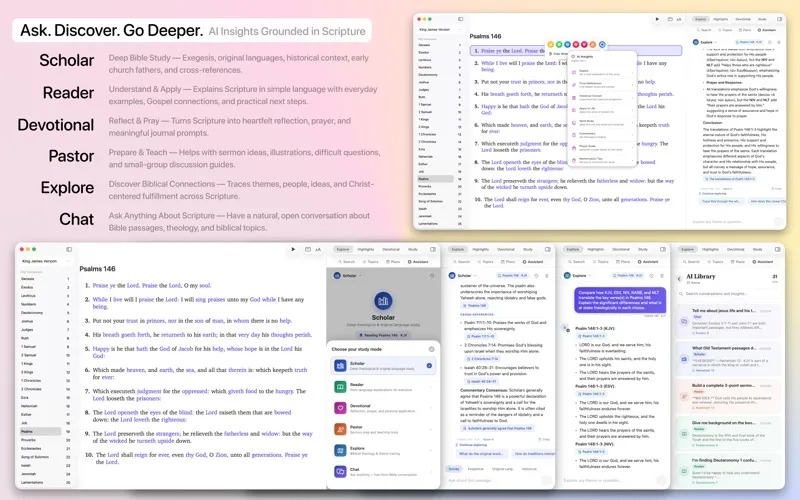Click the AI Library search conversations field

(x=729, y=294)
